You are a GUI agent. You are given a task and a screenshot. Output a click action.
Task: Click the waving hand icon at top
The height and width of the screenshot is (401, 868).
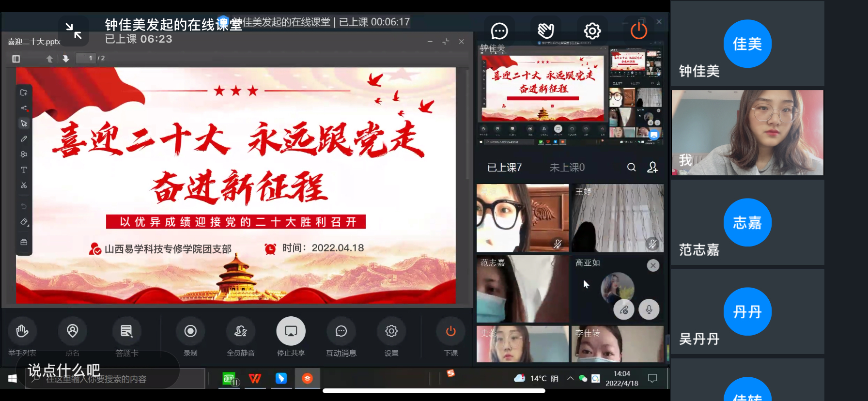[546, 31]
